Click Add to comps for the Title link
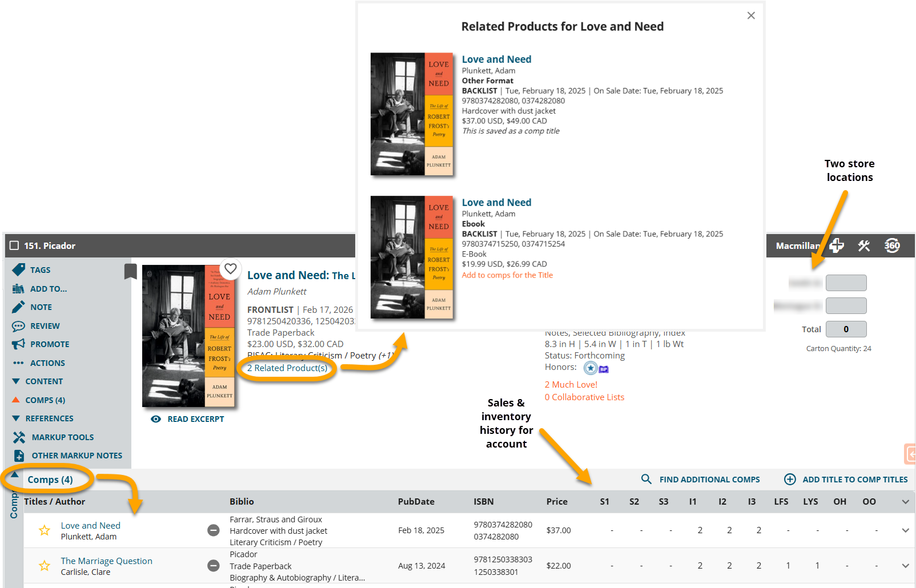Screen dimensions: 916x588 click(507, 275)
